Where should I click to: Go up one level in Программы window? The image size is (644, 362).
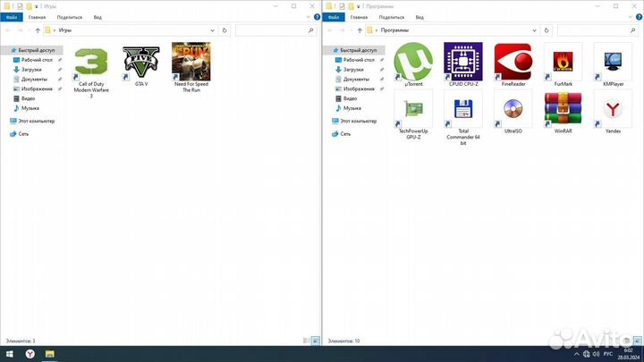click(360, 30)
